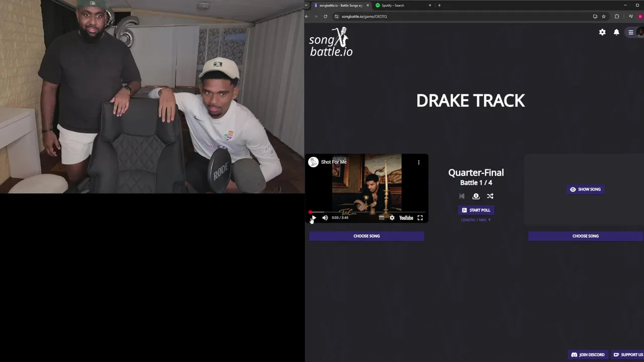Go to songbattle.io home via logo
Viewport: 644px width, 362px height.
331,42
